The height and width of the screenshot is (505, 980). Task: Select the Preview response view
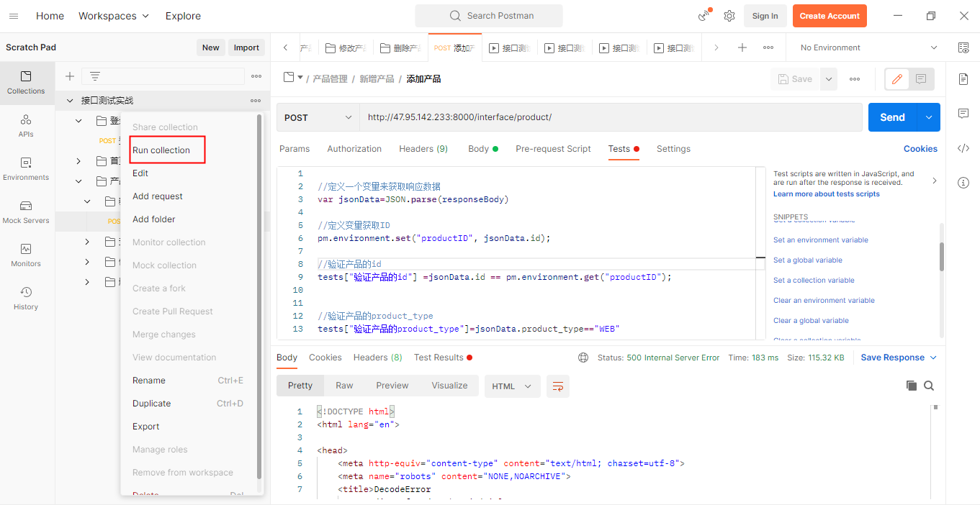pyautogui.click(x=392, y=386)
